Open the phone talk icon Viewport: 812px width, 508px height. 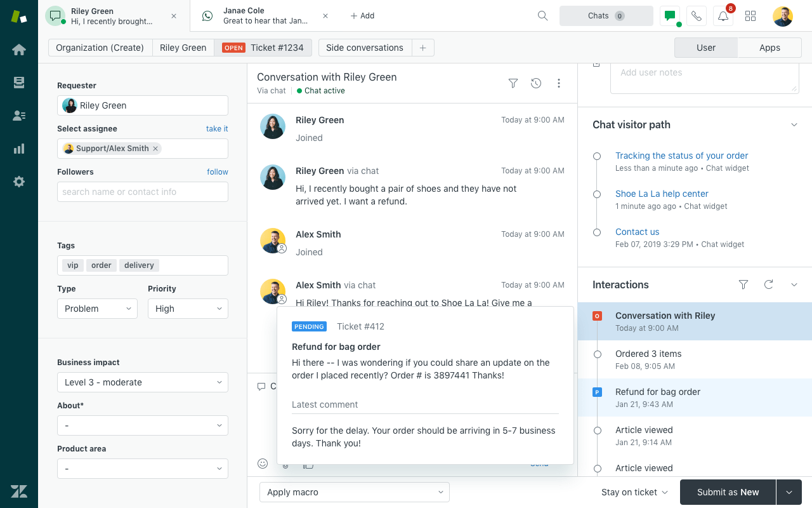[697, 16]
